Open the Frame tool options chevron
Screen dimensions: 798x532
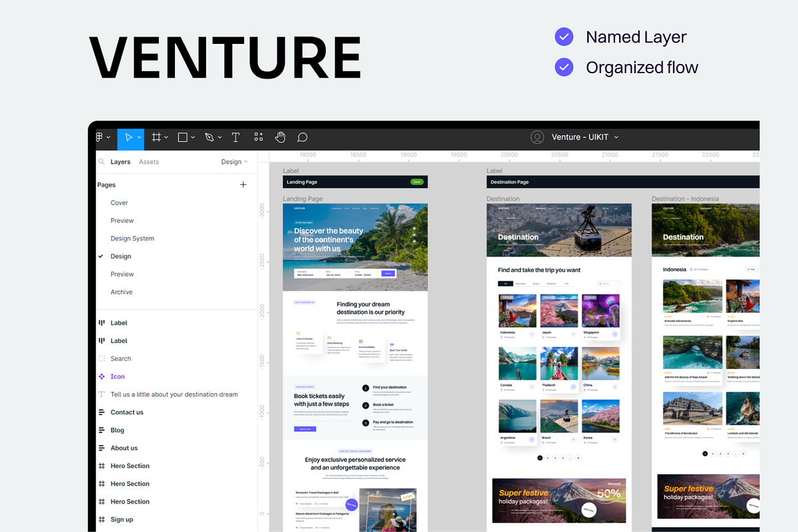[x=166, y=138]
